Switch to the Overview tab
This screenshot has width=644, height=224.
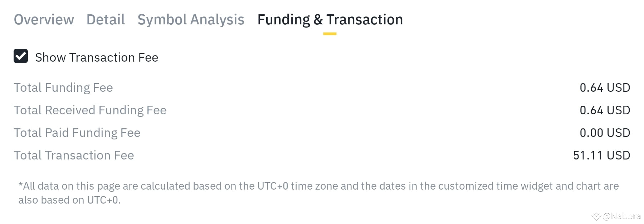(44, 20)
